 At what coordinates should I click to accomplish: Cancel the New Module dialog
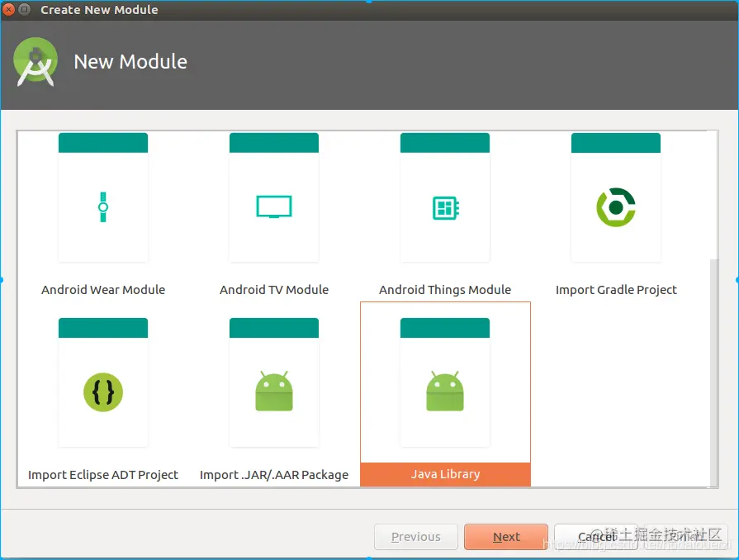(597, 537)
